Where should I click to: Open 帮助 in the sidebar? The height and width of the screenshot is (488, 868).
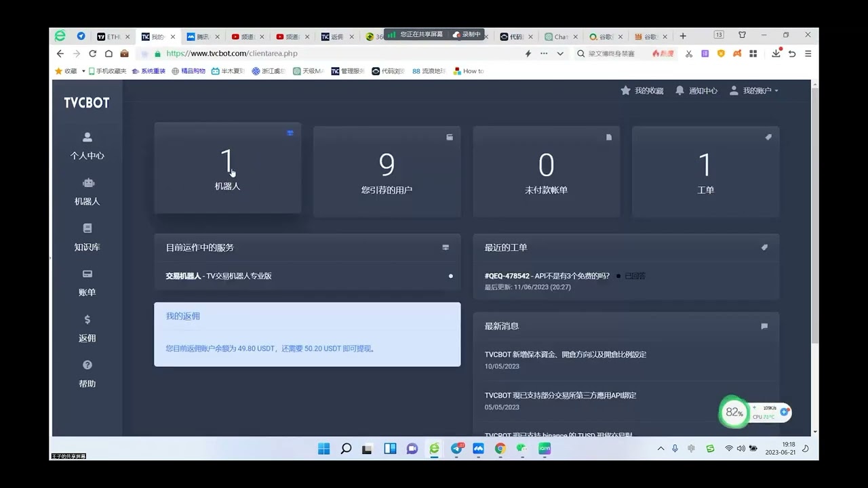[87, 373]
